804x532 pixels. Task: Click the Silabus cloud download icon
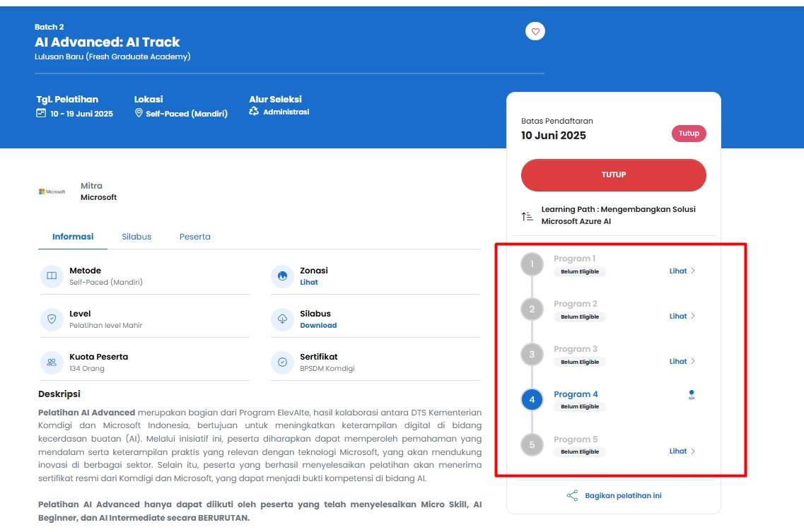click(x=282, y=319)
